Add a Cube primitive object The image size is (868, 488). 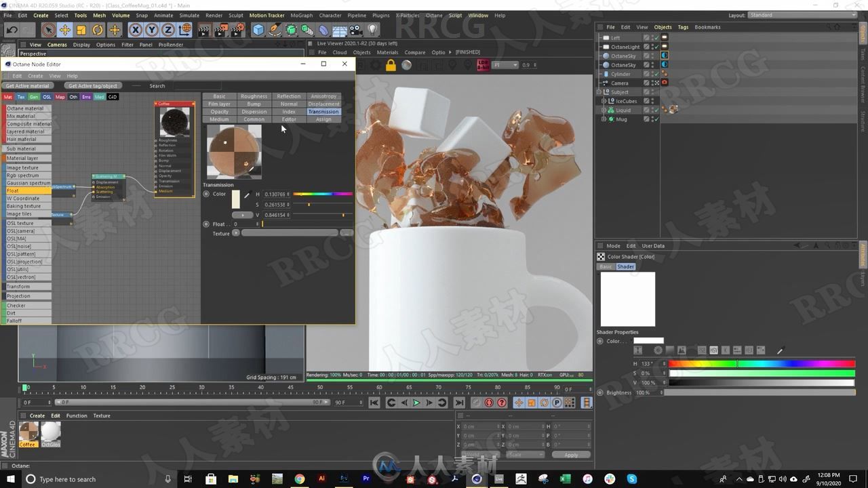[x=258, y=30]
